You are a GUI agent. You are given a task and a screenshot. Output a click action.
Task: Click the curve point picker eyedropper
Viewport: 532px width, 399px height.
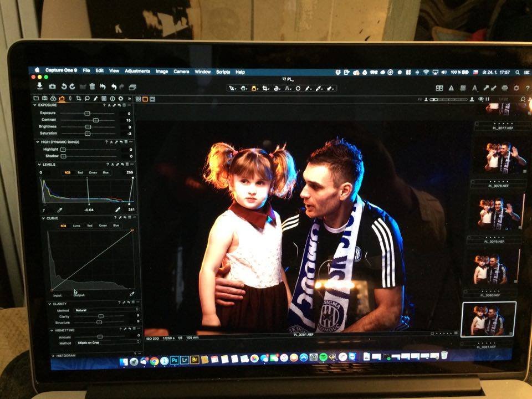pos(132,294)
